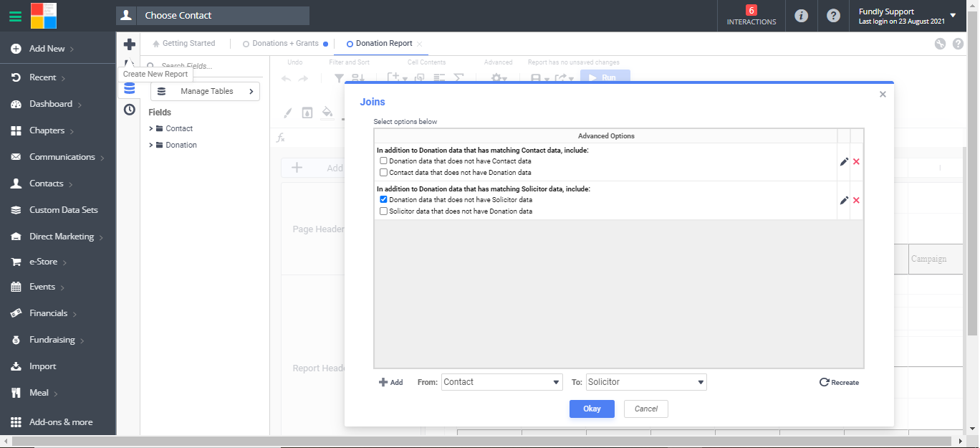Image resolution: width=980 pixels, height=448 pixels.
Task: Switch to the Donations + Grants tab
Action: coord(285,43)
